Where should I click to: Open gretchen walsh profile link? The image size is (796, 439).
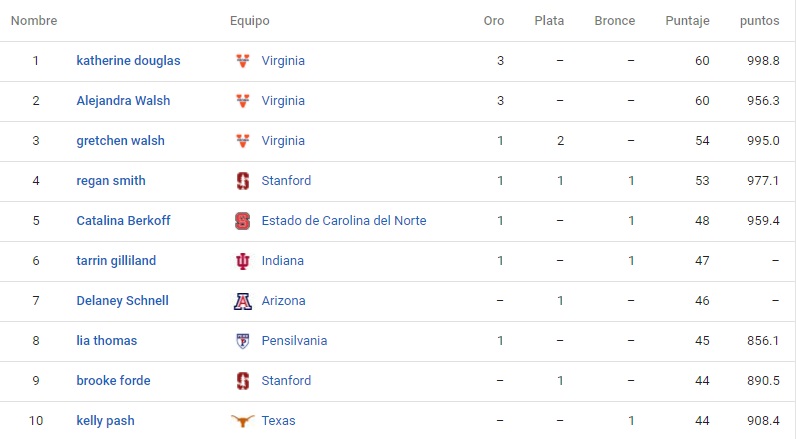[x=120, y=141]
